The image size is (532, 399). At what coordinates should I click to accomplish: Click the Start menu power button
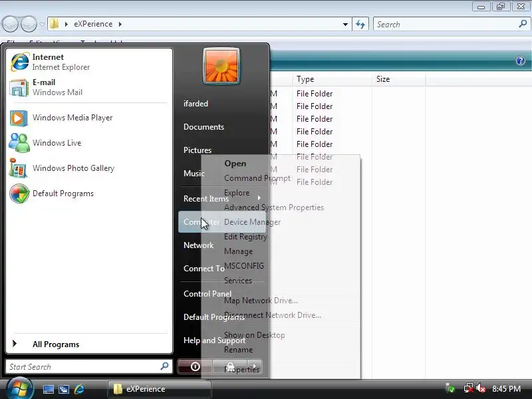tap(195, 366)
